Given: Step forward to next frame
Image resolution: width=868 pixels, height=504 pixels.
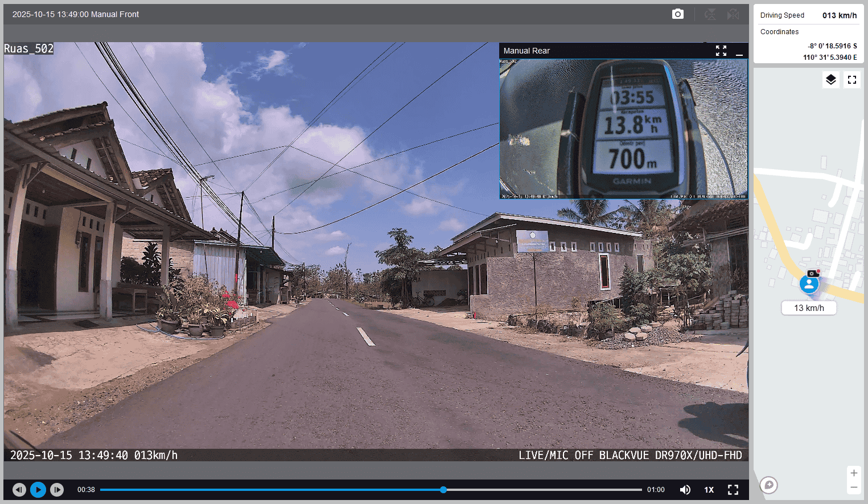Looking at the screenshot, I should pyautogui.click(x=57, y=490).
